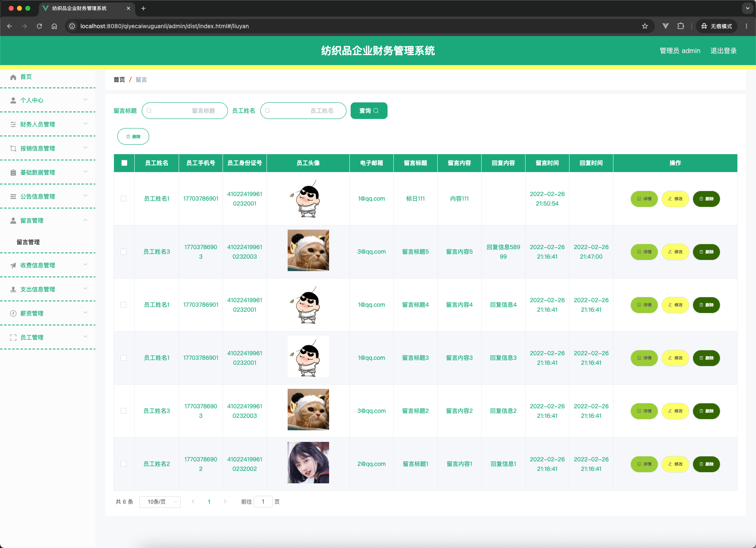Open the browser three-dot menu
This screenshot has width=756, height=548.
(746, 26)
